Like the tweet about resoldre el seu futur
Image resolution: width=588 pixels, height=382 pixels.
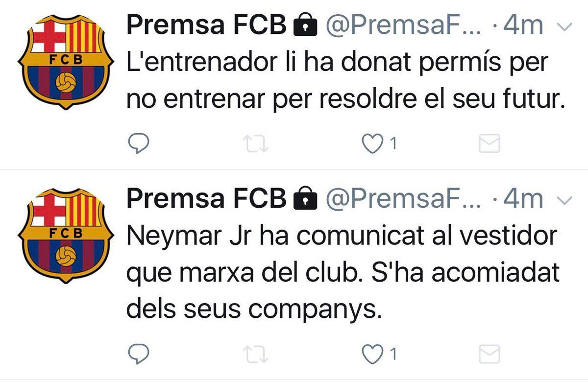tap(373, 143)
